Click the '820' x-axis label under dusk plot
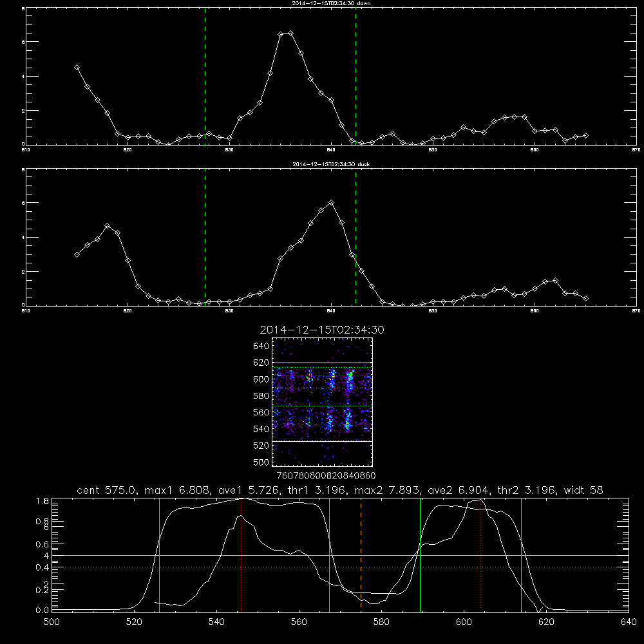The height and width of the screenshot is (644, 644). [128, 311]
